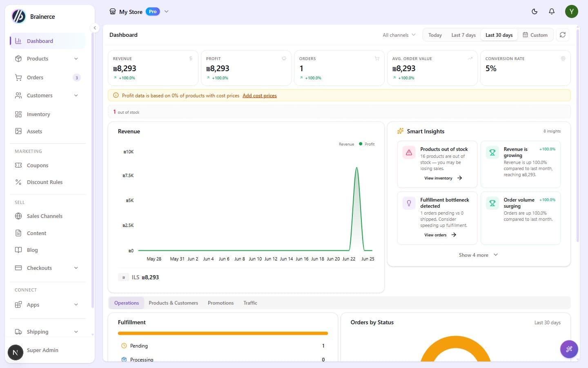This screenshot has height=368, width=588.
Task: Open Sales Channels in sidebar
Action: point(47,216)
